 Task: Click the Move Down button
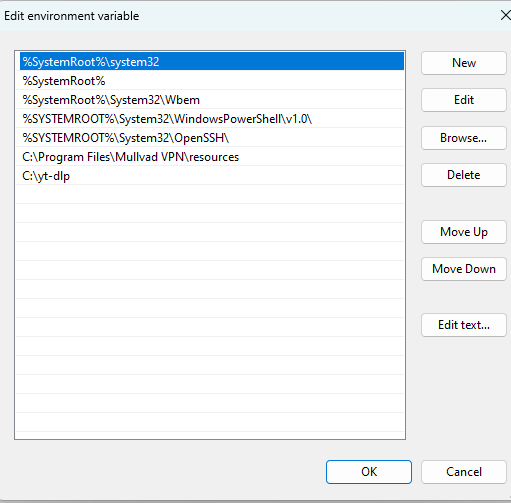coord(464,269)
